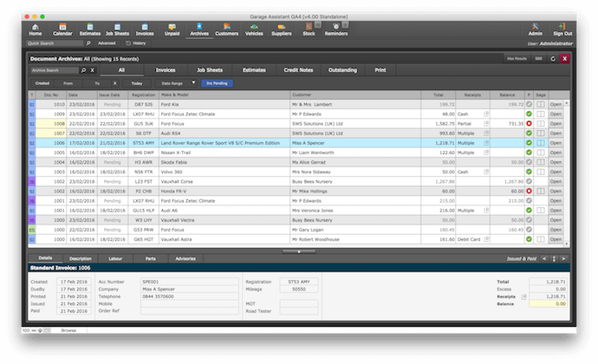Expand receipts details for SWS Solutions Partial
598x364 pixels.
[486, 122]
